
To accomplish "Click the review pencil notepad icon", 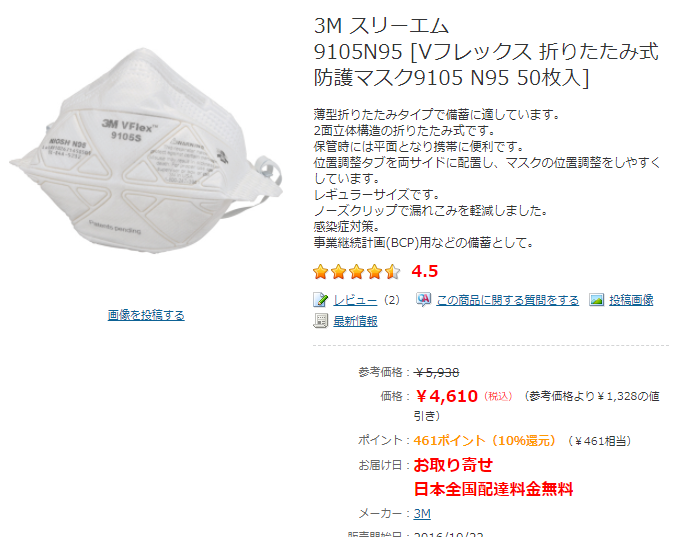I will 321,300.
